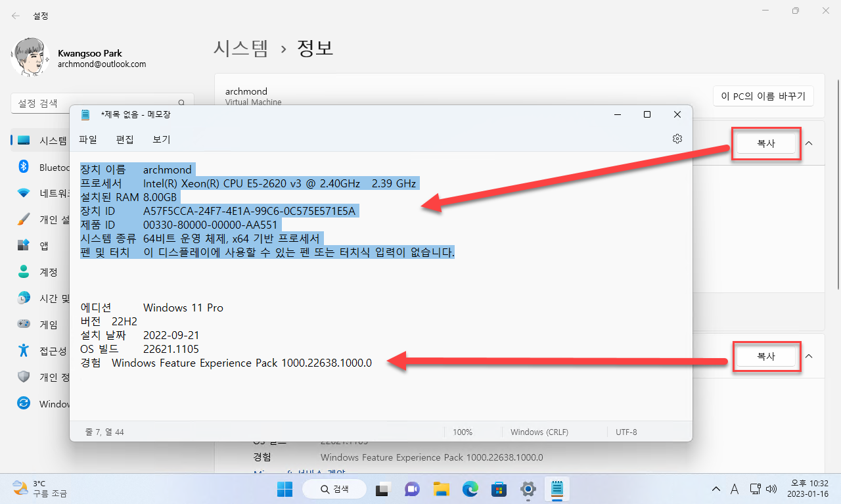
Task: Click the 이 PC의 이름 바꾸기 button
Action: (763, 97)
